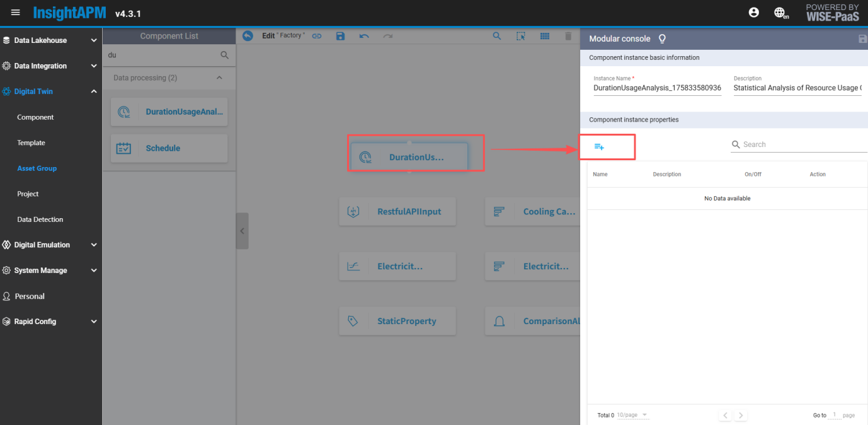This screenshot has height=425, width=868.
Task: Save the canvas with the floppy disk icon
Action: coord(340,36)
